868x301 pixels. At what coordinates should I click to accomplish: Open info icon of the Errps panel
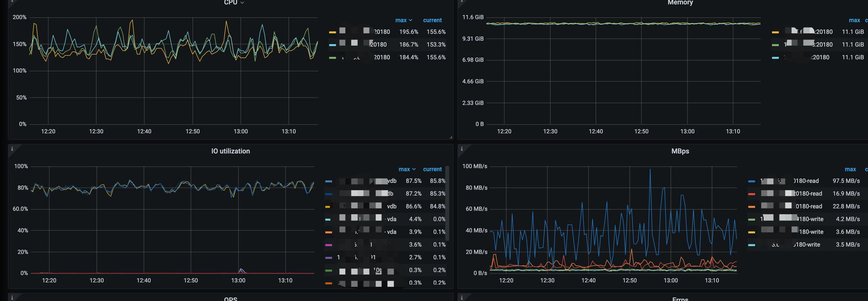coord(461,297)
